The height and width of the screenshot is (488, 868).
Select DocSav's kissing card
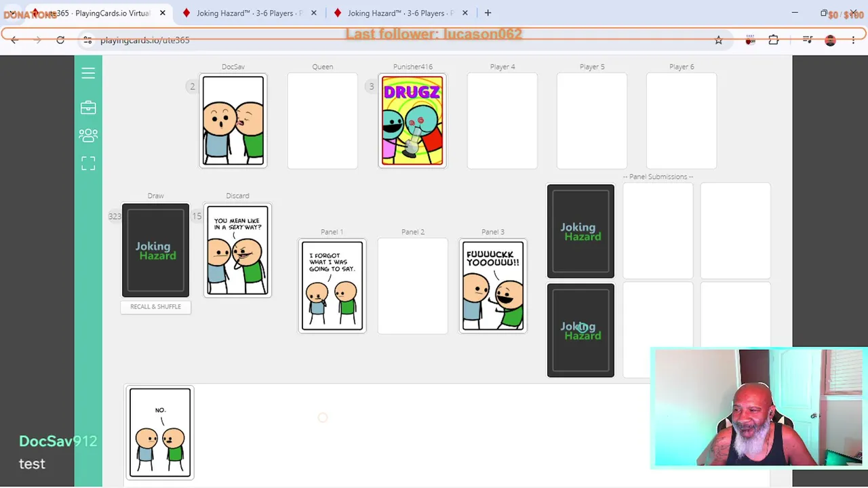pos(233,121)
